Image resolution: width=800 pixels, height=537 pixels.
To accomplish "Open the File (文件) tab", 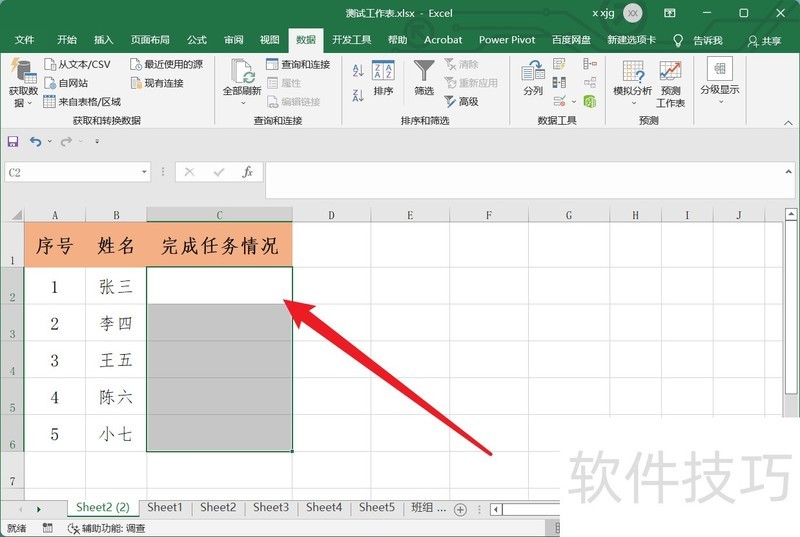I will [24, 40].
